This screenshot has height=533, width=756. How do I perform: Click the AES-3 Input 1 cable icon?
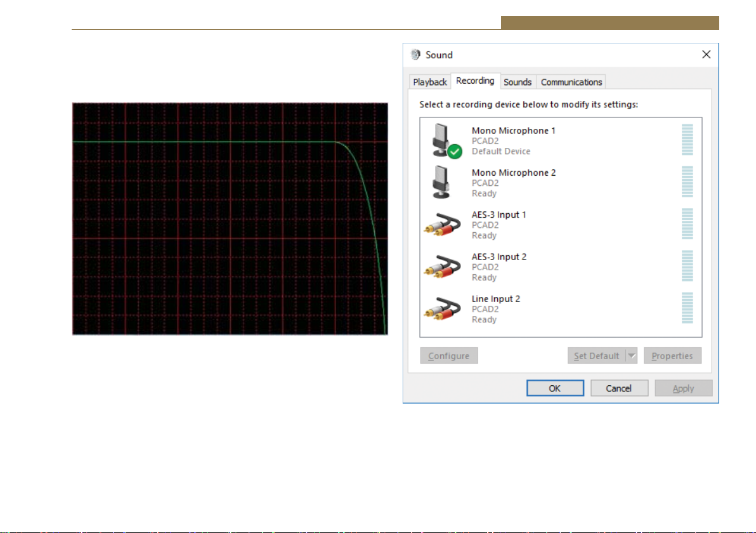click(x=442, y=225)
